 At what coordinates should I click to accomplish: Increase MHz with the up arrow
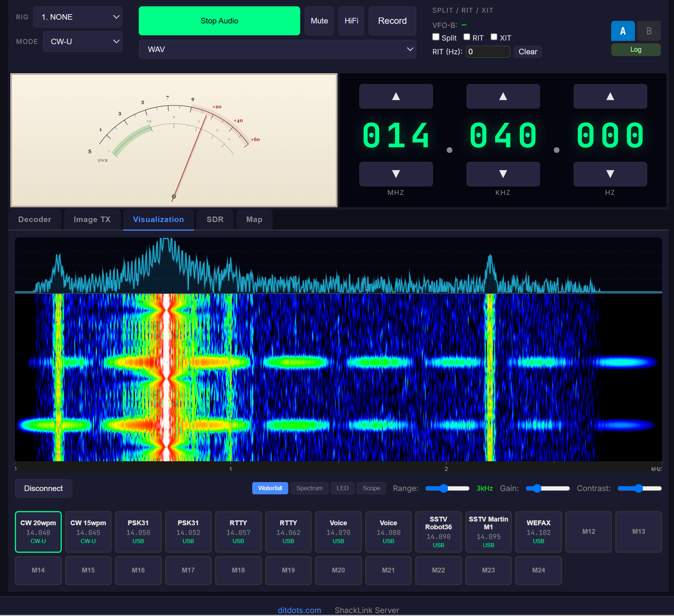pos(396,96)
